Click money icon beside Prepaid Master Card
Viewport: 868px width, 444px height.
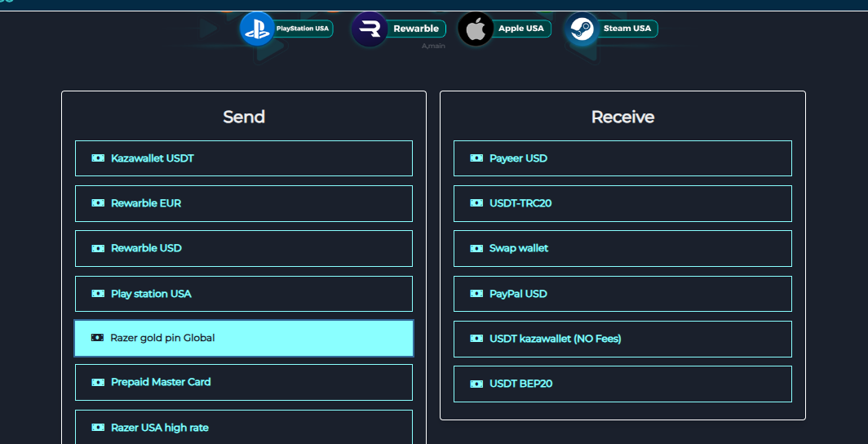98,382
